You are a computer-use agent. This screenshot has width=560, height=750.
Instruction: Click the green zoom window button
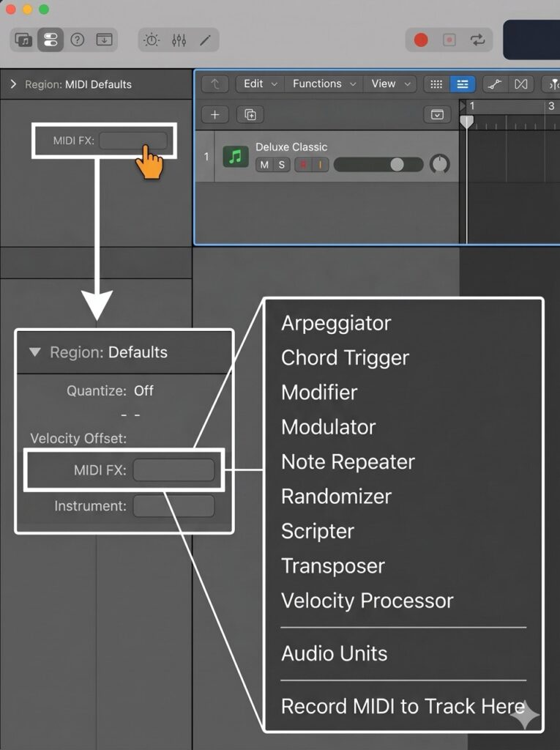[44, 10]
